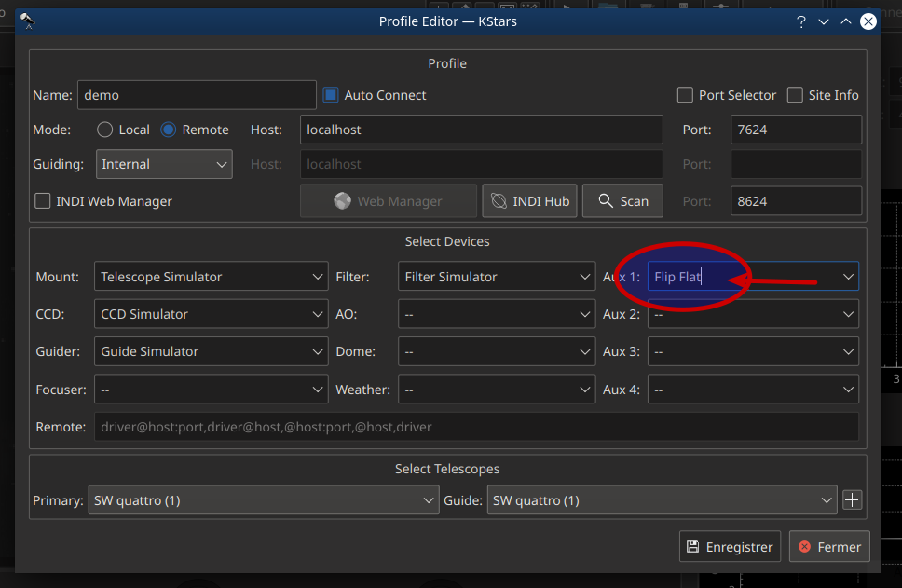Click the Host localhost input field

click(x=482, y=130)
